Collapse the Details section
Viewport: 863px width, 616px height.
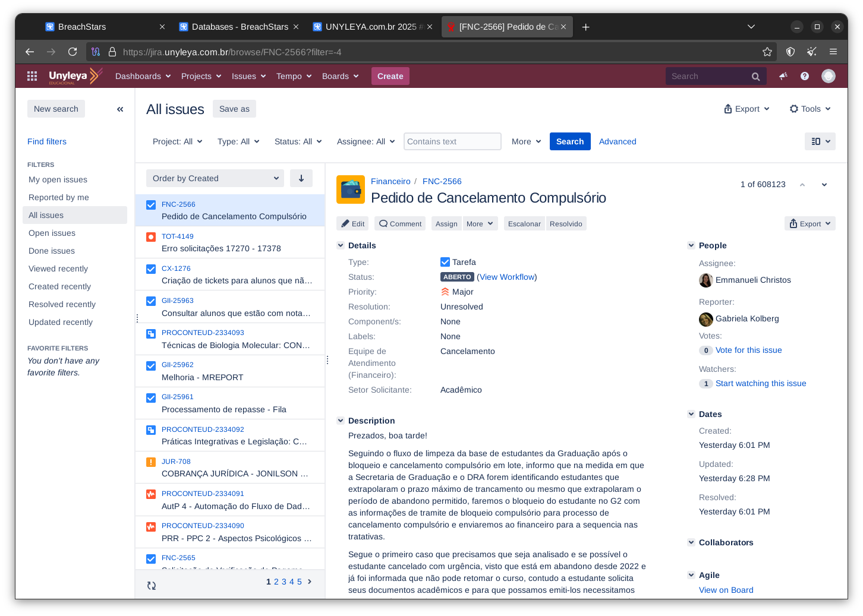(x=341, y=245)
